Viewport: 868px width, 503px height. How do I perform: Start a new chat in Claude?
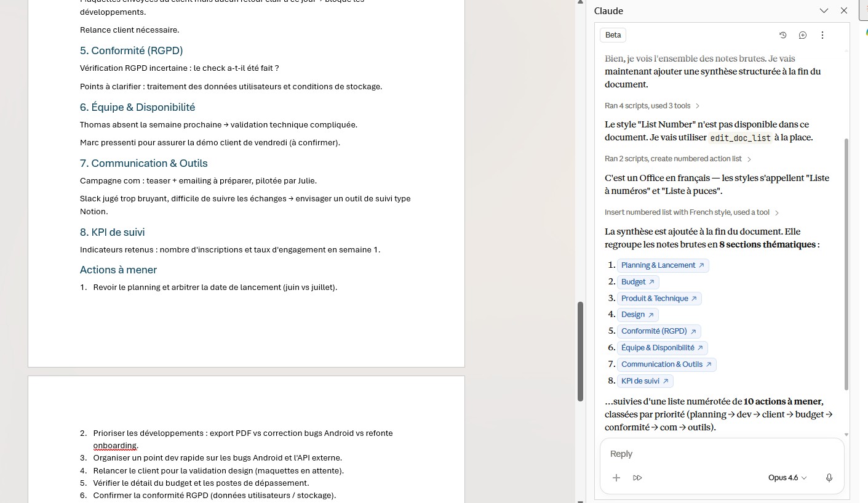click(x=802, y=35)
